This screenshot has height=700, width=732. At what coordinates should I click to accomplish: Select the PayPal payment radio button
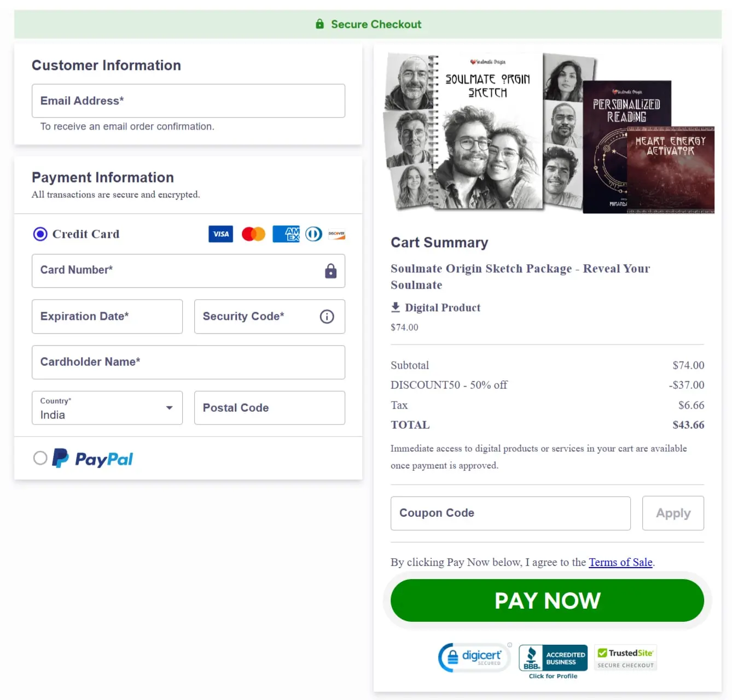pos(40,458)
